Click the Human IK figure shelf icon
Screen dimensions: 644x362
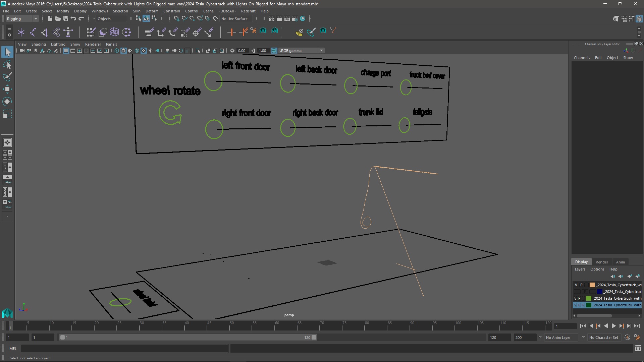coord(68,32)
